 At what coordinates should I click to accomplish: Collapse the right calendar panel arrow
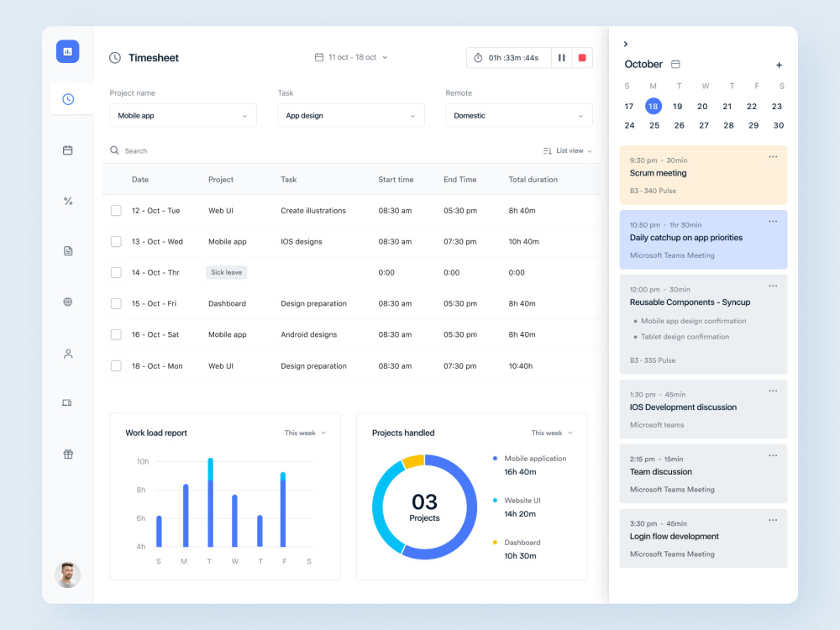click(x=625, y=44)
